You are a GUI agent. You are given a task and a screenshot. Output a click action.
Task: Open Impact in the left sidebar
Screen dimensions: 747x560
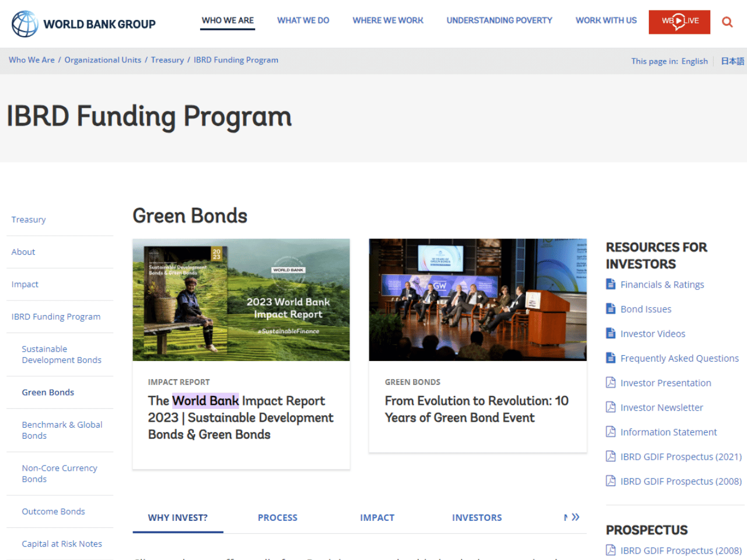[25, 285]
